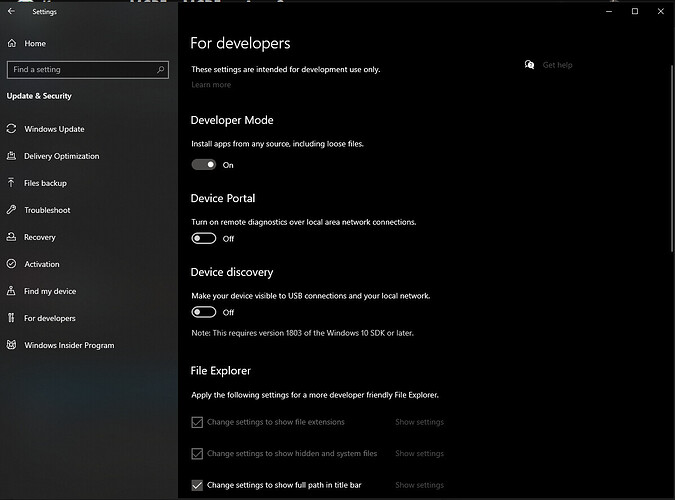Open the Find my device page
The width and height of the screenshot is (675, 500).
coord(49,291)
